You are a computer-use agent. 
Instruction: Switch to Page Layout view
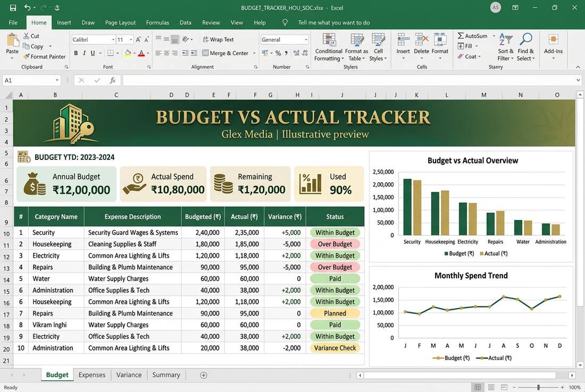[491, 387]
